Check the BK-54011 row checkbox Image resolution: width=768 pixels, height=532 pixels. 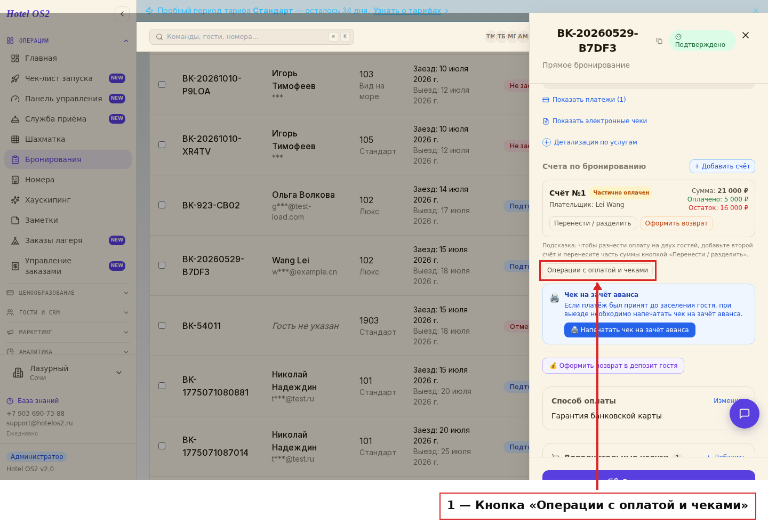[x=162, y=325]
